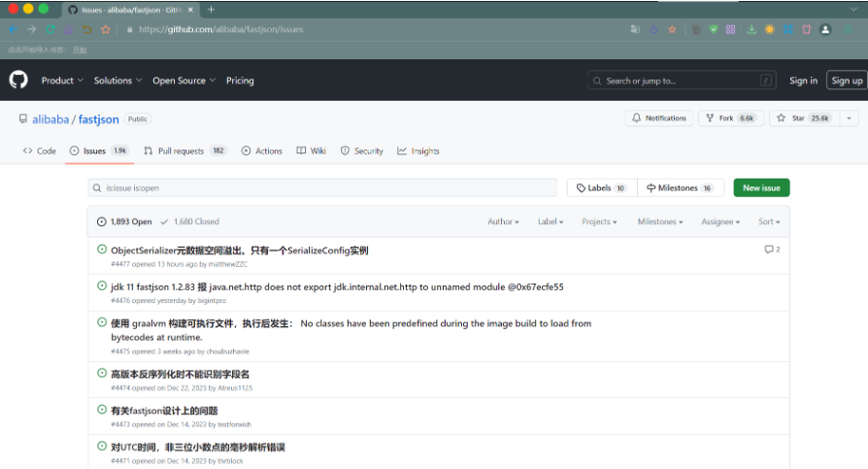Screen dimensions: 868x469
Task: Open the author link bigintpro
Action: click(x=212, y=301)
